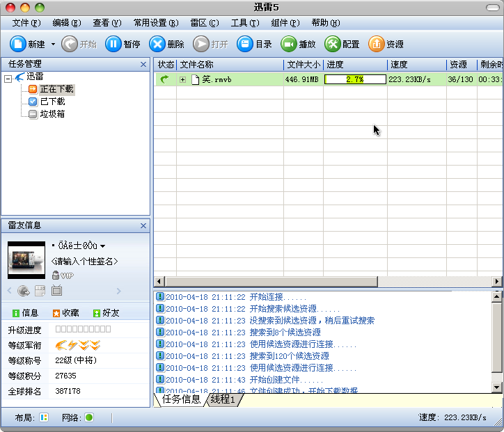
Task: Open the 文件(F) menu
Action: pyautogui.click(x=26, y=23)
